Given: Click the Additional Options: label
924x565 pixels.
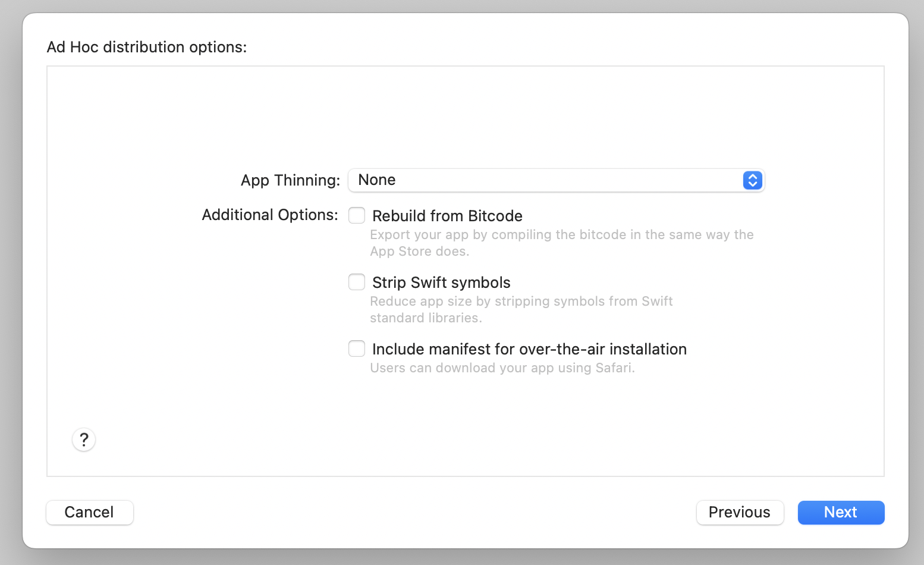Looking at the screenshot, I should click(x=270, y=215).
